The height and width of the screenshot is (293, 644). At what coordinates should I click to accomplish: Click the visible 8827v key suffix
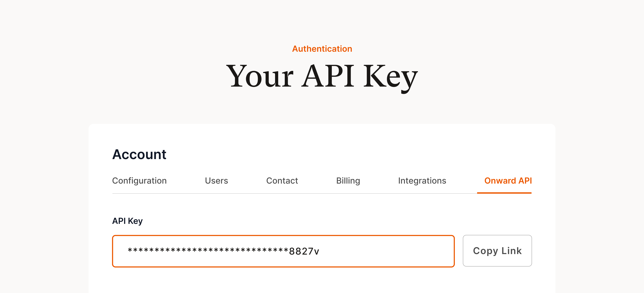(304, 251)
